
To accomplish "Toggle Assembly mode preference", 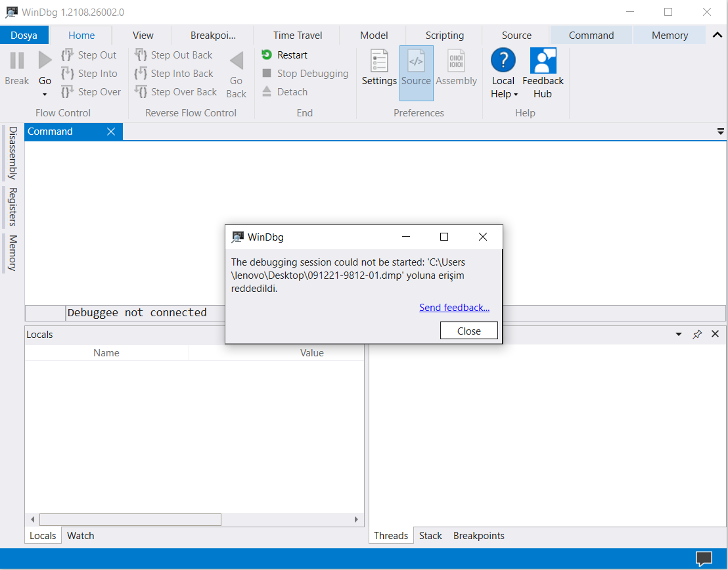I will point(457,68).
